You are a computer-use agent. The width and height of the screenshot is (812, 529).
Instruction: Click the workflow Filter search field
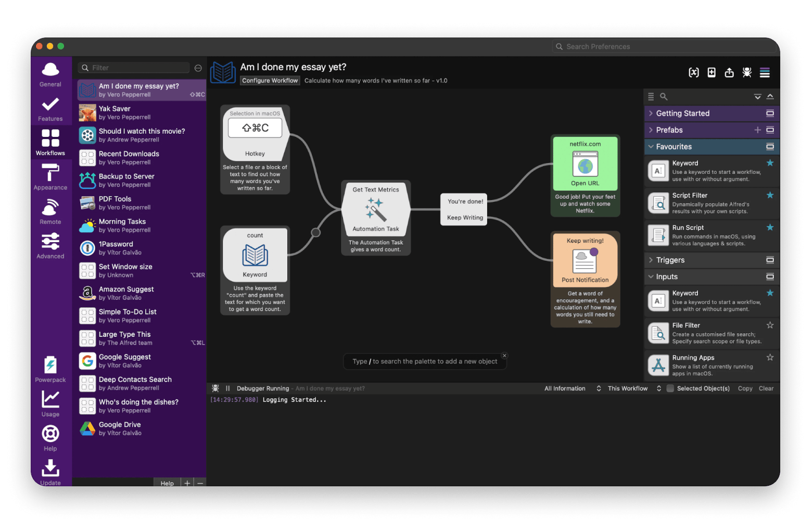138,68
